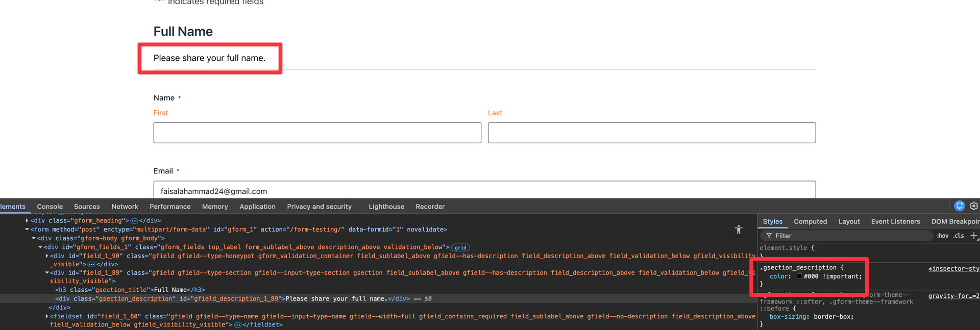980x330 pixels.
Task: Open the Sources tab
Action: point(87,207)
